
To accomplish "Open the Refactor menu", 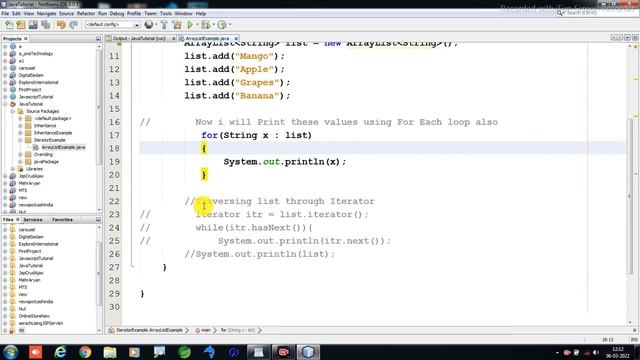I will pos(86,13).
